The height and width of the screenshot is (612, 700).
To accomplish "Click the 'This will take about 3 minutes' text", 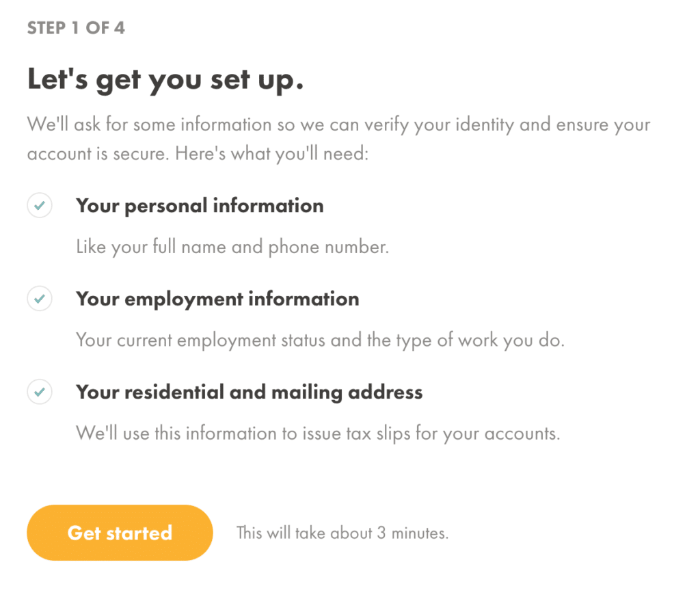I will (342, 533).
